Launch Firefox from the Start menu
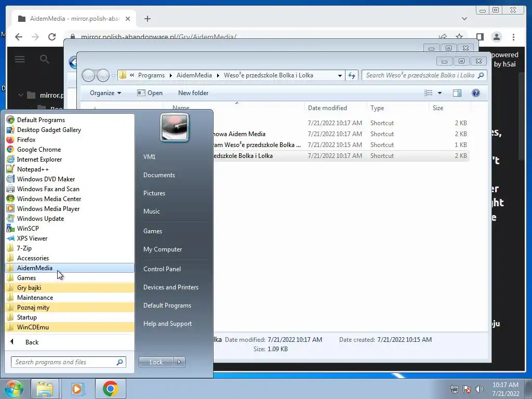The height and width of the screenshot is (399, 532). click(70, 139)
